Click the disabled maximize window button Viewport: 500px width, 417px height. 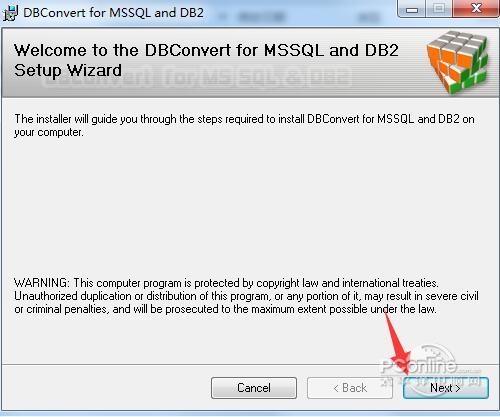[439, 9]
